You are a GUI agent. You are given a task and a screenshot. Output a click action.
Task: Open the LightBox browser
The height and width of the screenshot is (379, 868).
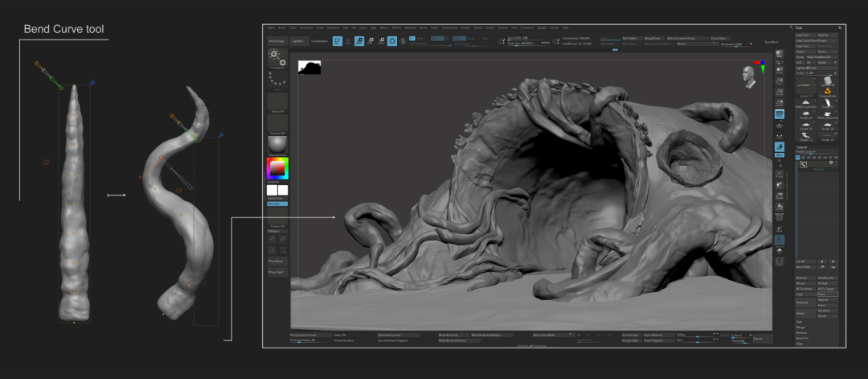click(x=297, y=40)
